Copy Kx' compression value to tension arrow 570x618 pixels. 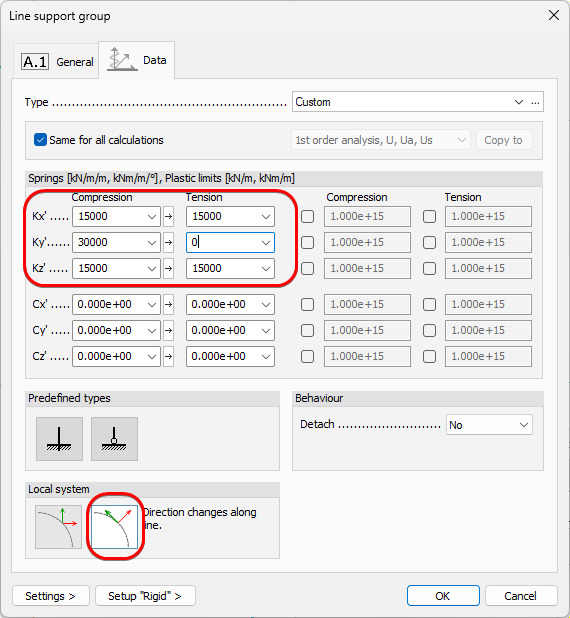tap(169, 216)
